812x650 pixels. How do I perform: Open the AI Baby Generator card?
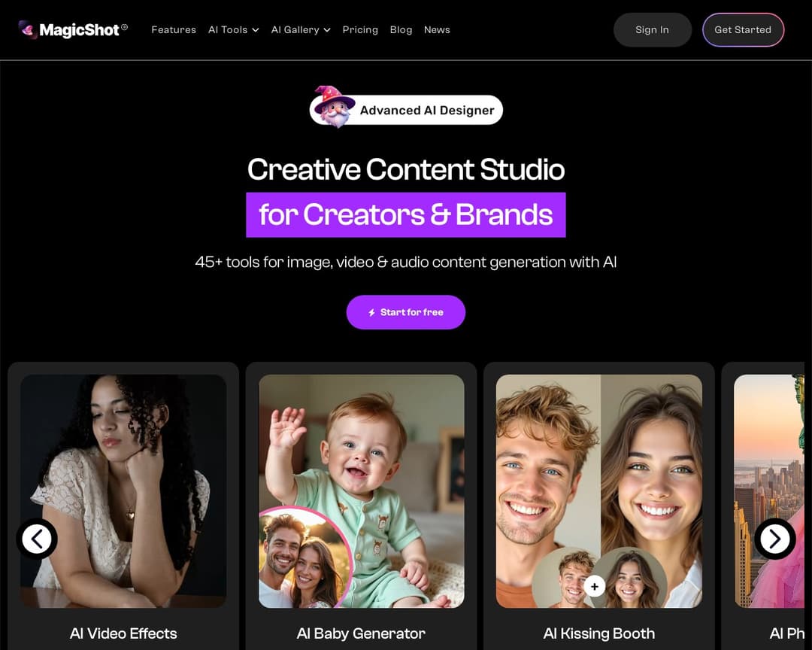(361, 506)
